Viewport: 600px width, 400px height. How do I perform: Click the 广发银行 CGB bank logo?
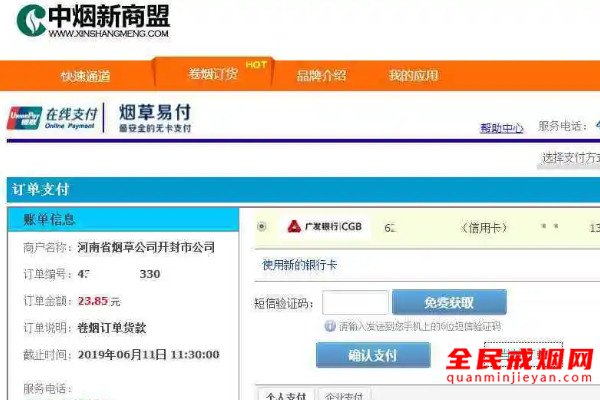324,227
